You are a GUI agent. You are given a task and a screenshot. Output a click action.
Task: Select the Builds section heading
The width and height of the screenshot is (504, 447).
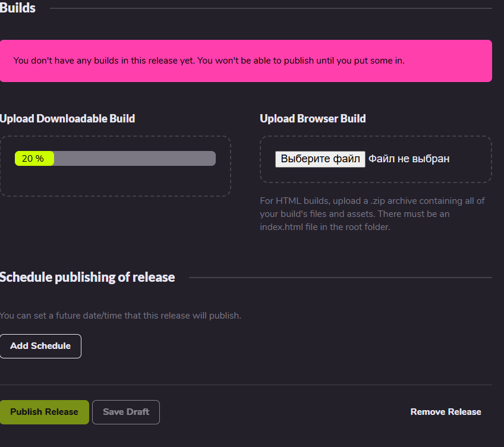coord(18,8)
